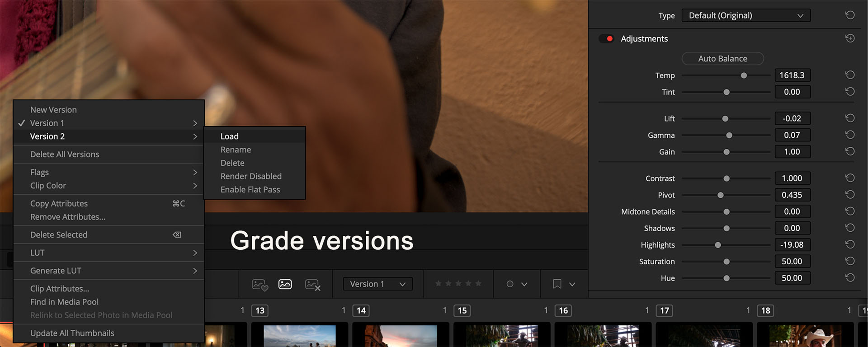The width and height of the screenshot is (868, 347).
Task: Reset the Tint value
Action: tap(850, 92)
